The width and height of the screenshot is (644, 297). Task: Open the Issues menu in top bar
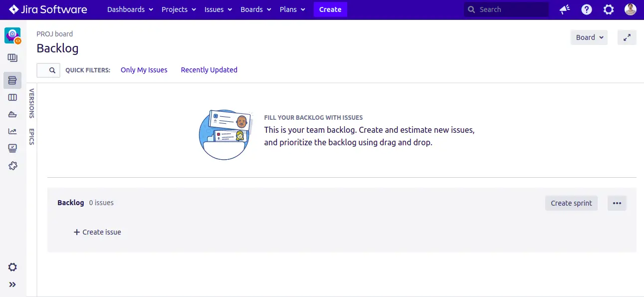[x=218, y=9]
